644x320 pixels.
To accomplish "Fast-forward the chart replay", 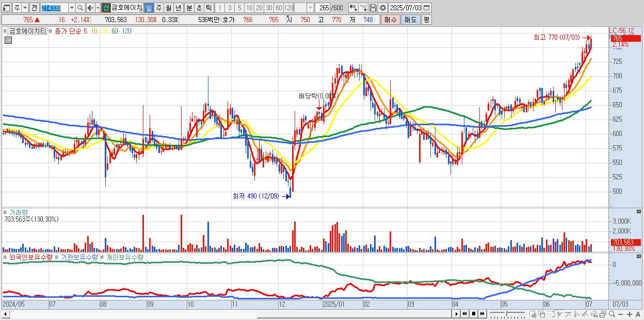I will (x=482, y=314).
